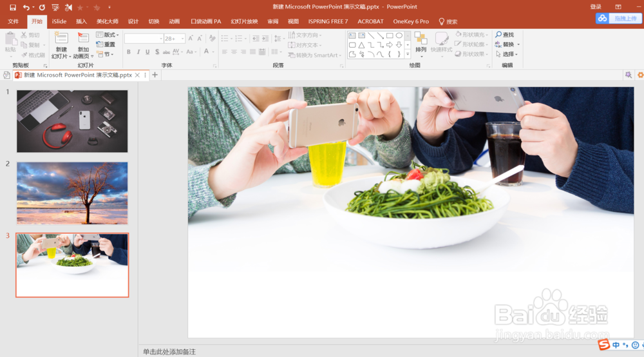Image resolution: width=644 pixels, height=357 pixels.
Task: Click notes area to add notes
Action: click(x=169, y=352)
